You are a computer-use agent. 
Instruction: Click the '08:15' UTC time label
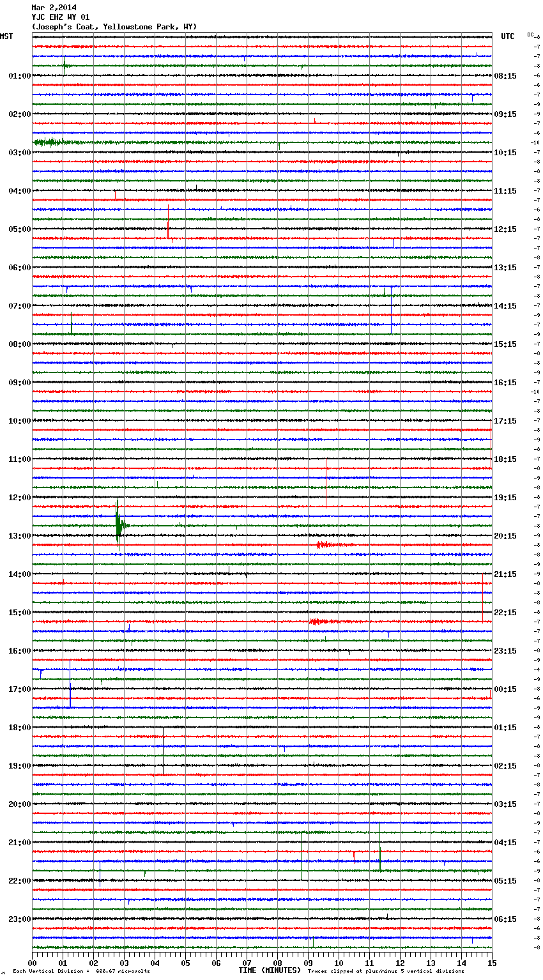[x=505, y=76]
